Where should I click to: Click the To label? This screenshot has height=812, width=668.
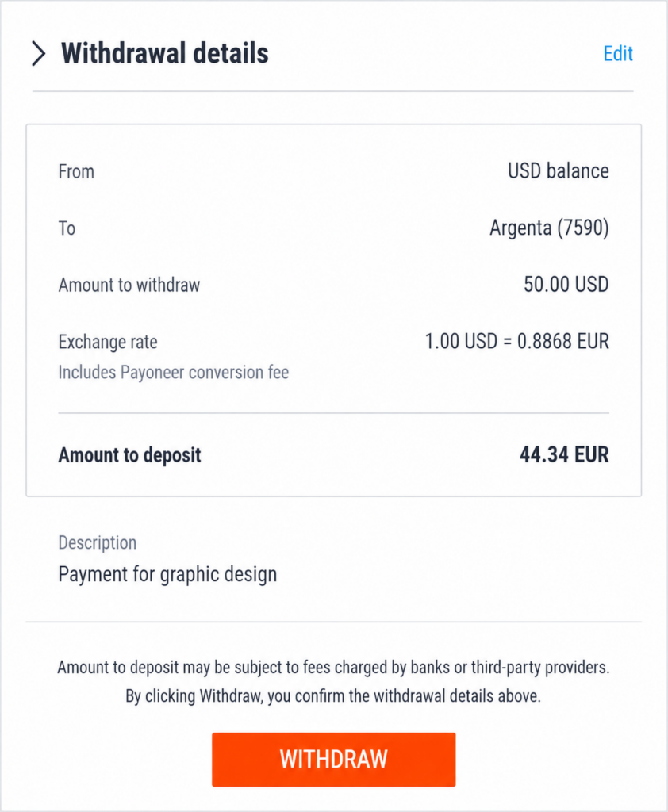pos(67,228)
